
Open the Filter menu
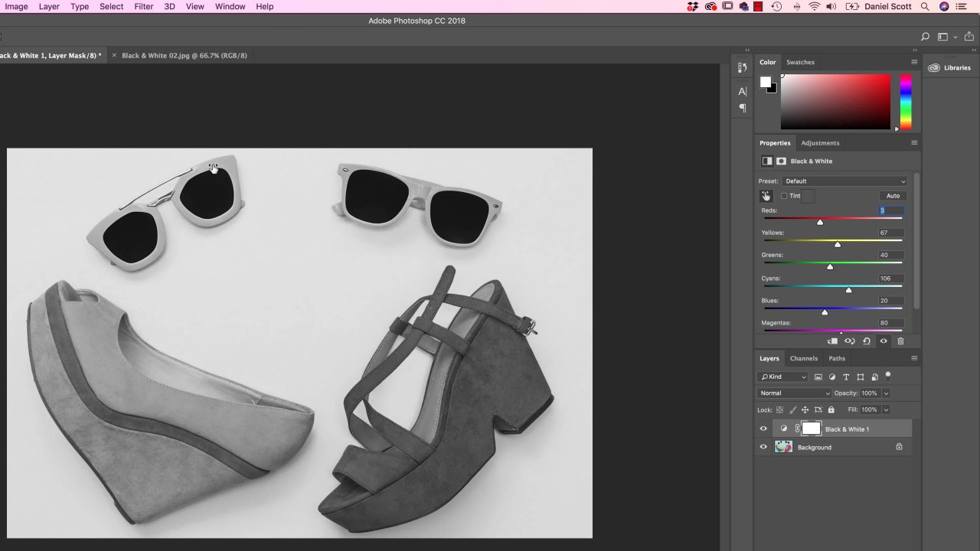tap(143, 6)
